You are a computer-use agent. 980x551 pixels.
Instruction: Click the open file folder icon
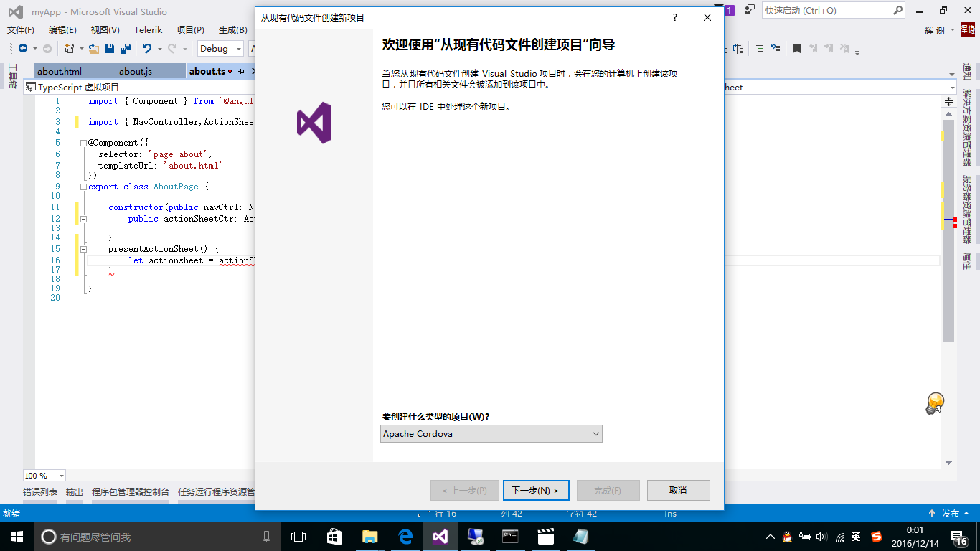pyautogui.click(x=93, y=49)
